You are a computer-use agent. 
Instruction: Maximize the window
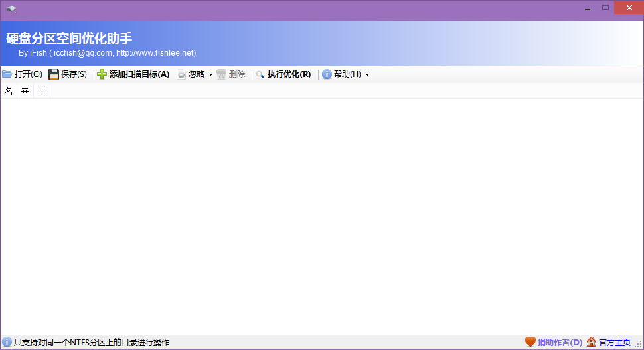pyautogui.click(x=605, y=7)
